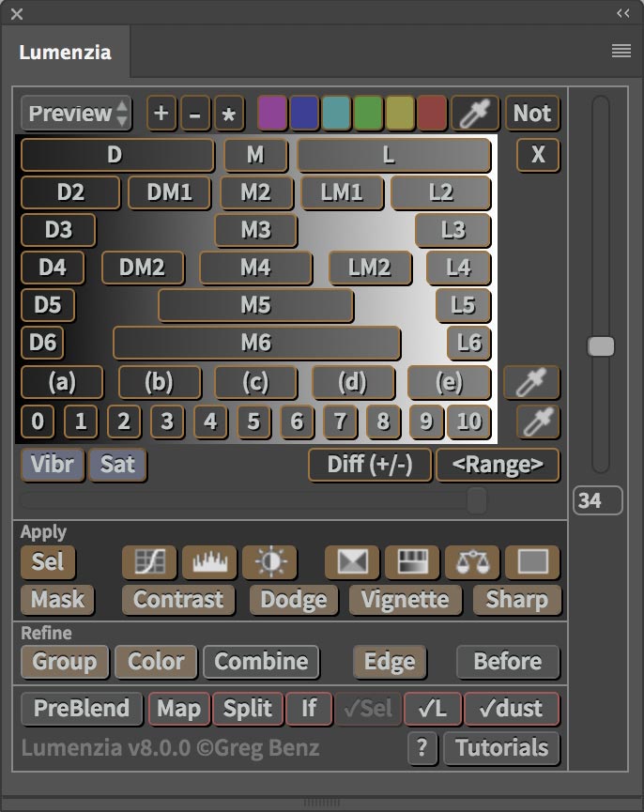Apply the Dodge action
Viewport: 644px width, 812px height.
point(294,600)
